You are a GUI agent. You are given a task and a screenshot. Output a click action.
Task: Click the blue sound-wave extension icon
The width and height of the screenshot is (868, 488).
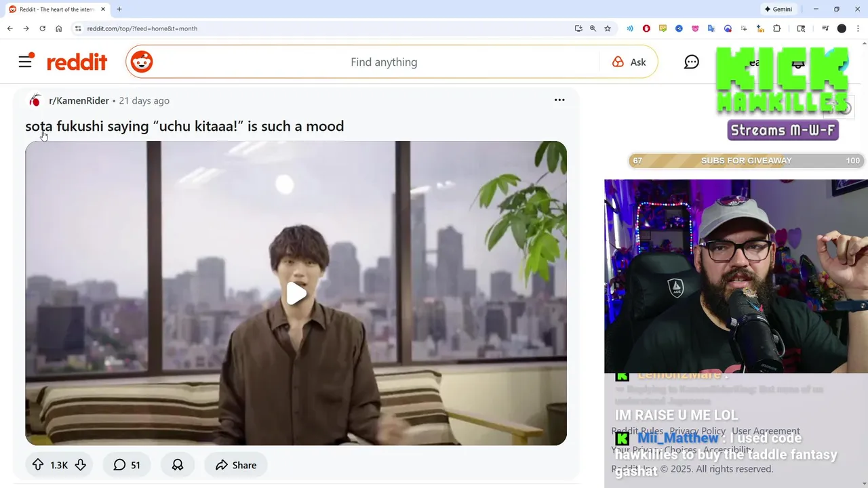[630, 28]
